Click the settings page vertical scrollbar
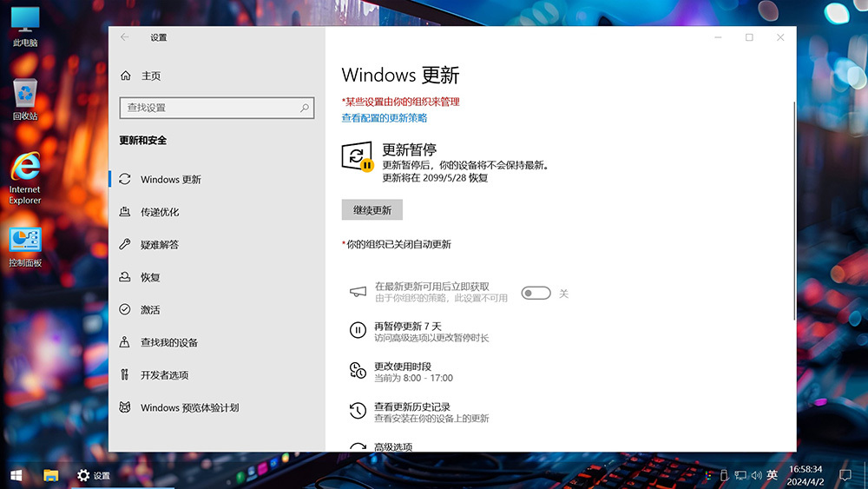The image size is (868, 489). 794,208
